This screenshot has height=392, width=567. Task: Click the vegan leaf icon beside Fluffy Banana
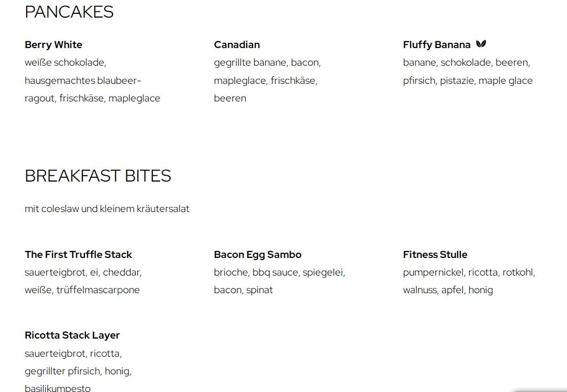[481, 44]
